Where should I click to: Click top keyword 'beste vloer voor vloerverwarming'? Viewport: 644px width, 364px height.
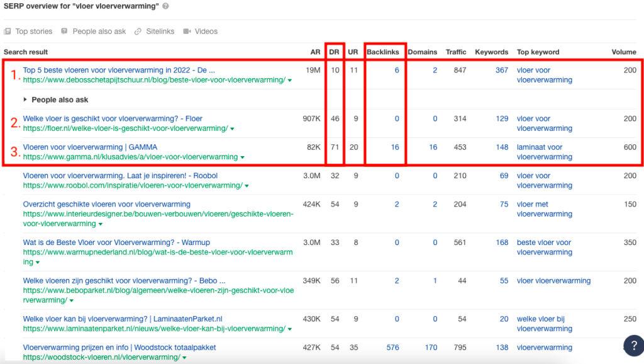[545, 247]
